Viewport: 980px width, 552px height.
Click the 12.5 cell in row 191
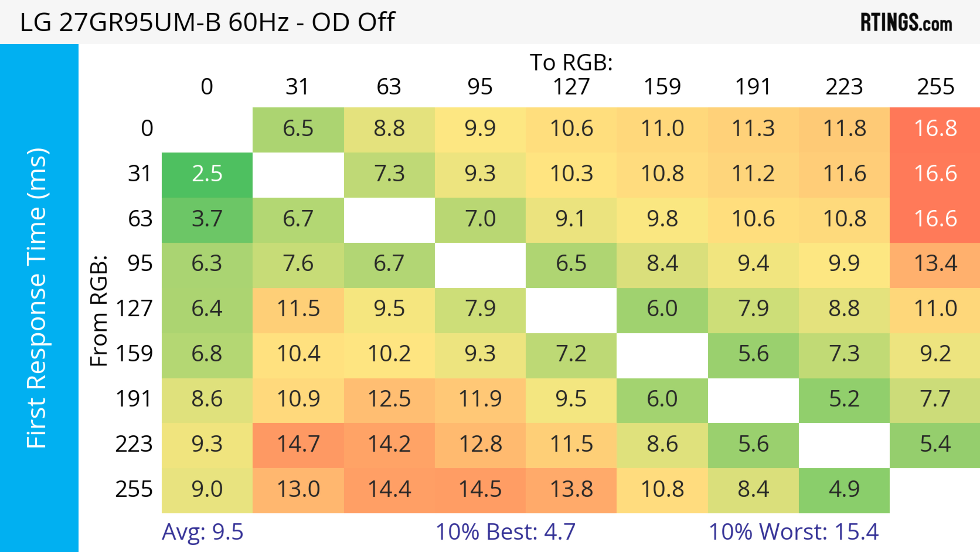pos(389,401)
